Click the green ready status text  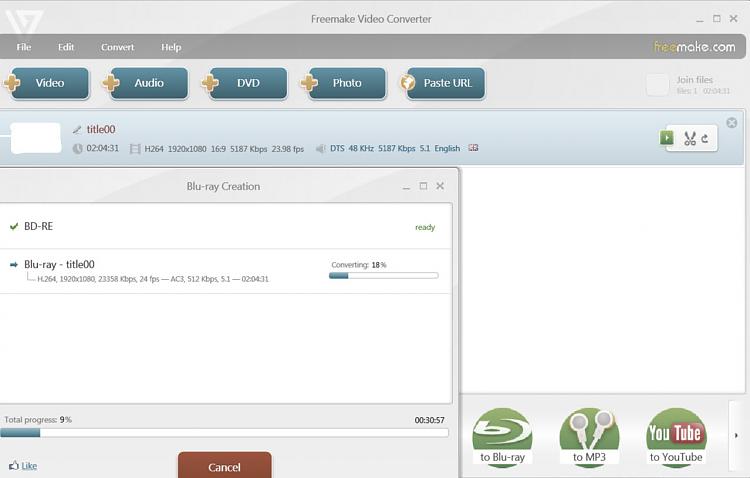pos(425,227)
